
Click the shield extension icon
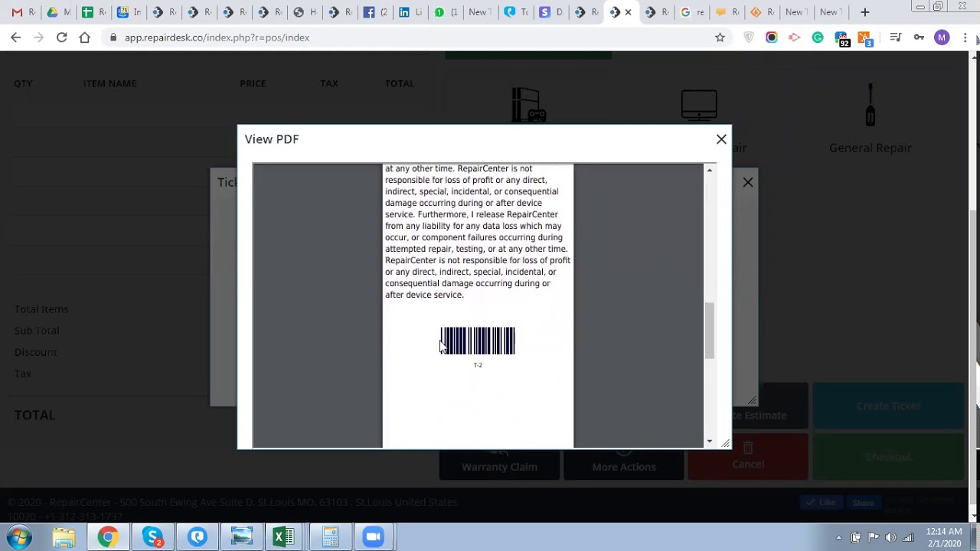click(749, 37)
